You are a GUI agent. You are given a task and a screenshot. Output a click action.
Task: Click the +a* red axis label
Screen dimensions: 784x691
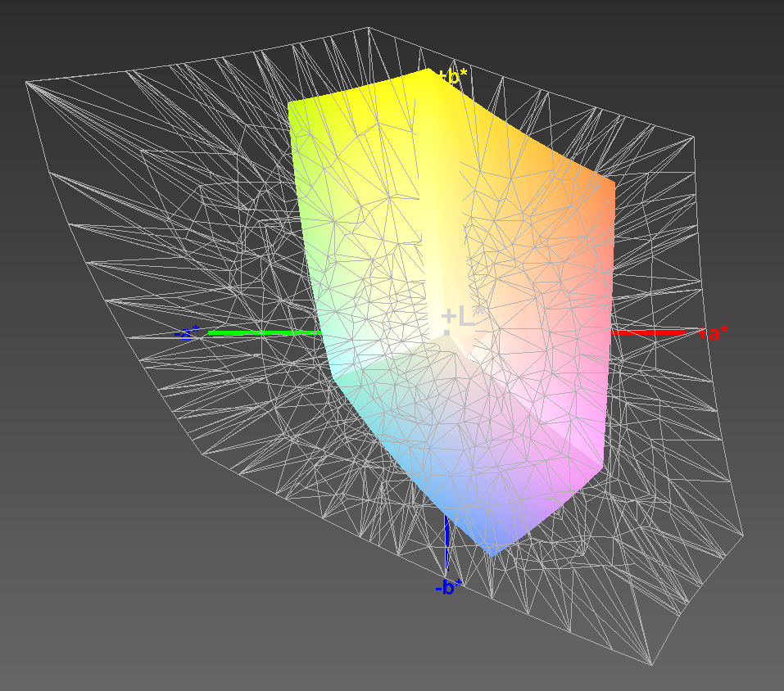coord(714,332)
